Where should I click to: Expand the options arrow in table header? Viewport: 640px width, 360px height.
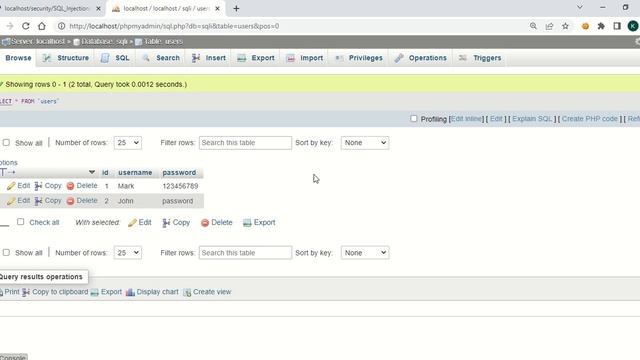(x=92, y=172)
